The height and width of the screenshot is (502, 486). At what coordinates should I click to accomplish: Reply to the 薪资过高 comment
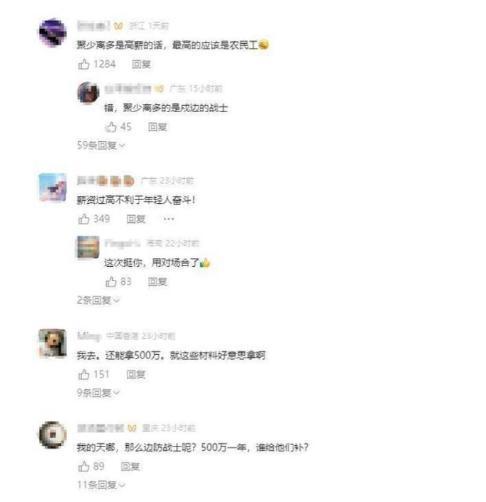coord(136,219)
